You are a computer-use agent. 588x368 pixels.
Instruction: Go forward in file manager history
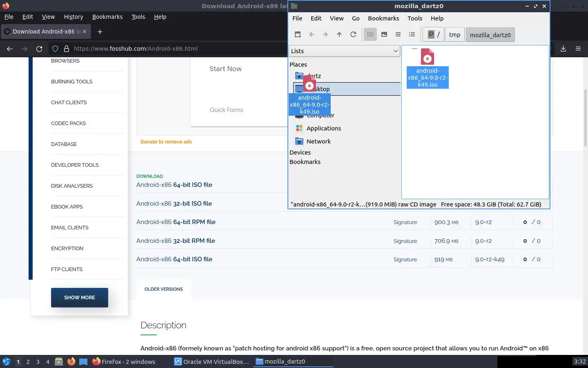[x=325, y=35]
